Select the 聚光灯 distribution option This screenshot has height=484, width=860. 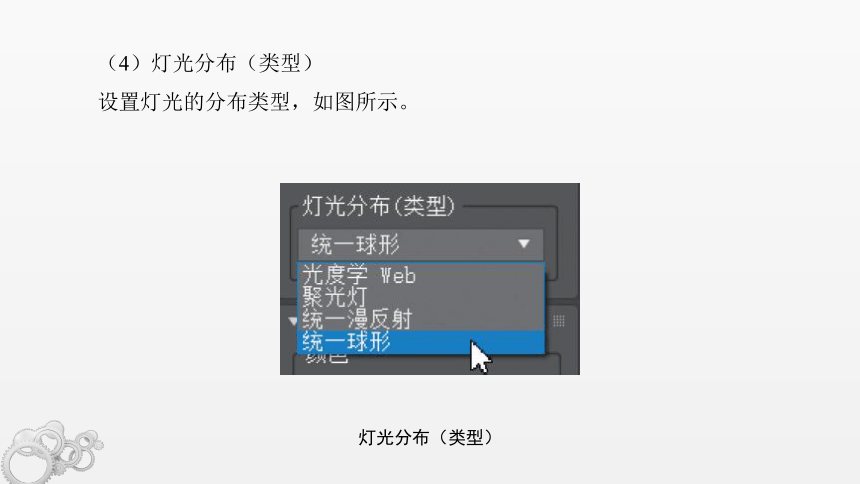(335, 297)
